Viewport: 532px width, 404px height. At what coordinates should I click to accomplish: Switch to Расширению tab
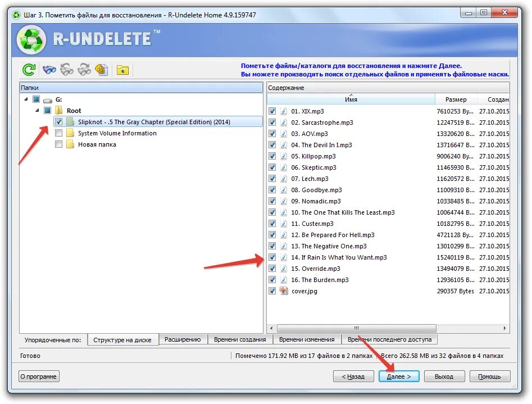[x=183, y=339]
